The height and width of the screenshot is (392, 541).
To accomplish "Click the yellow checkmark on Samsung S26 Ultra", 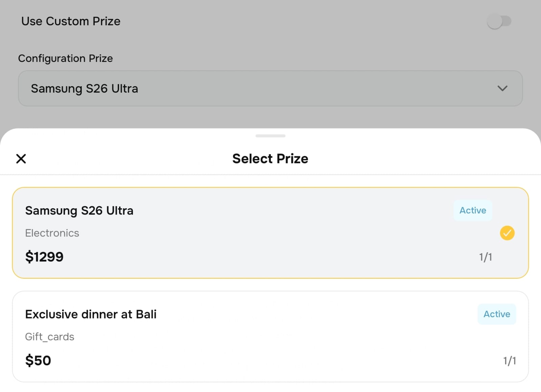I will point(507,233).
